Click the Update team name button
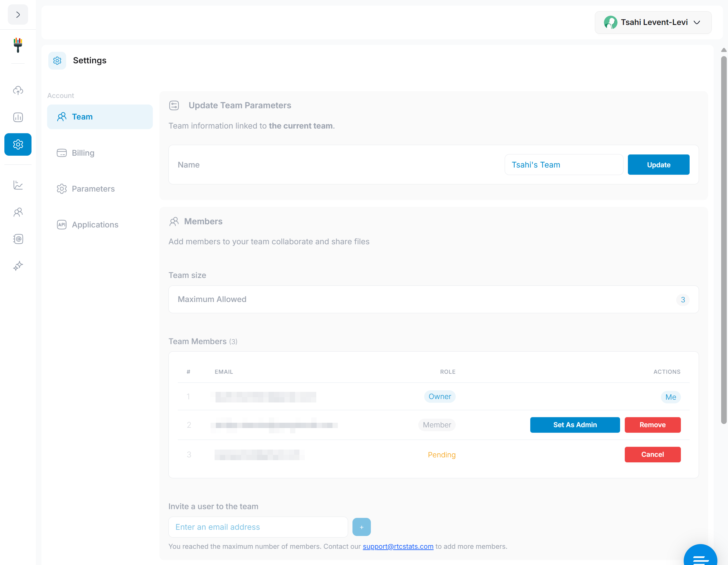 (x=658, y=165)
